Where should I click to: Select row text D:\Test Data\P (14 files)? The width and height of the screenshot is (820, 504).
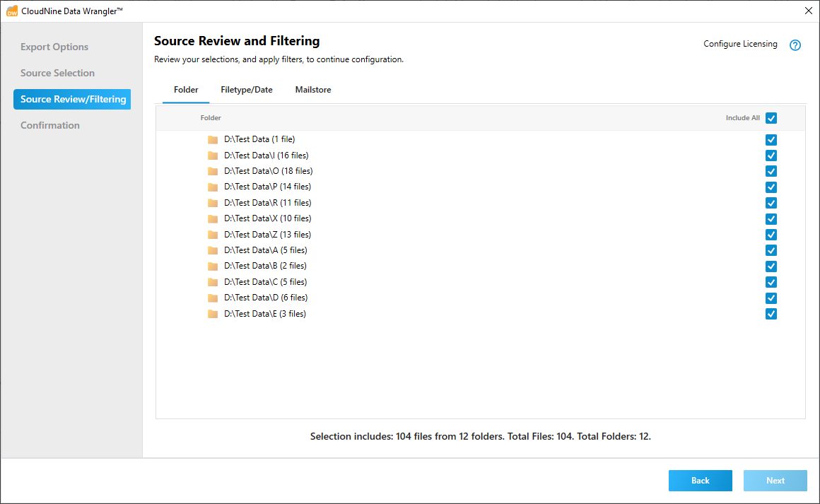[267, 187]
